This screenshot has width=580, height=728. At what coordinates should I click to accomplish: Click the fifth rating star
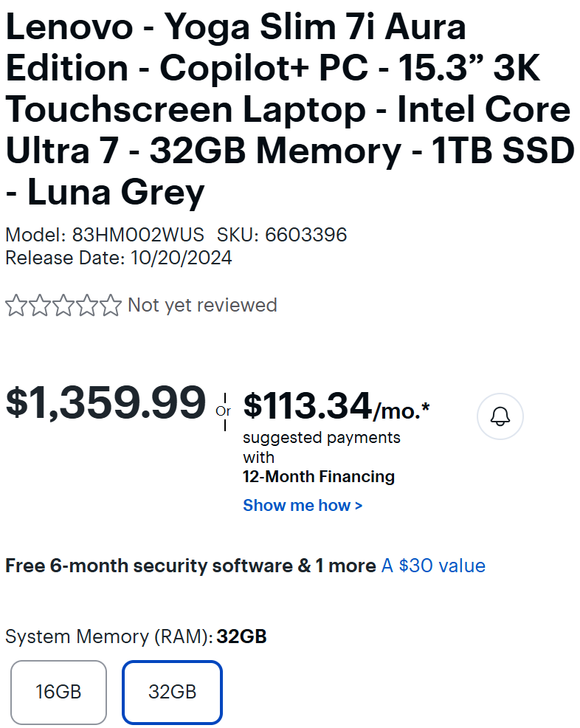point(111,306)
